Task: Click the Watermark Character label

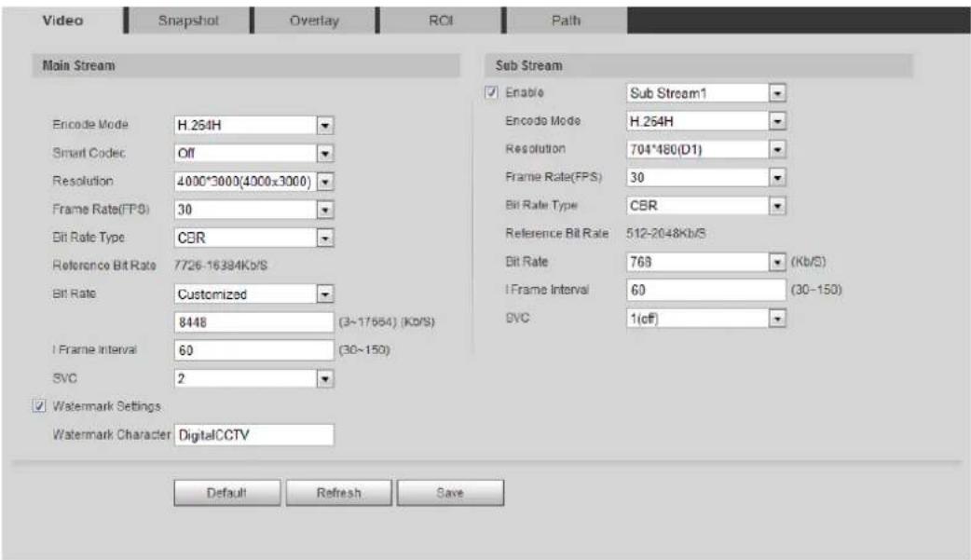Action: 112,435
